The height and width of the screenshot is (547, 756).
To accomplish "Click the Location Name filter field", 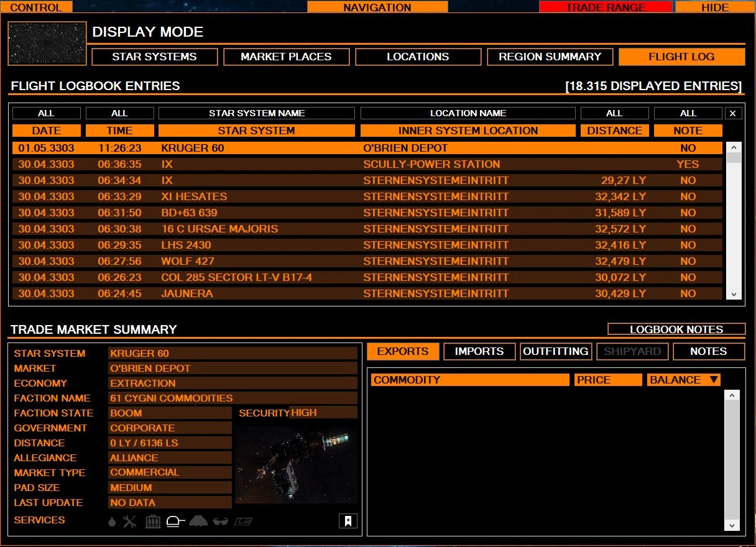I will (x=468, y=113).
